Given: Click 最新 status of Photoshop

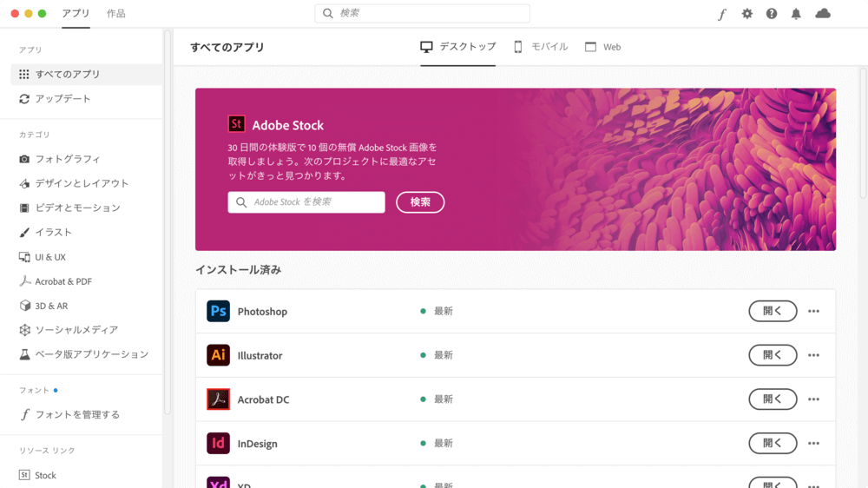Looking at the screenshot, I should [444, 312].
